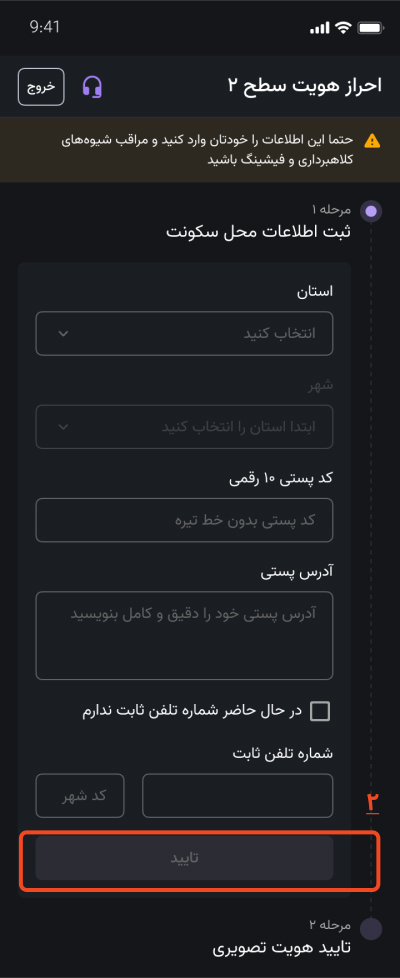
Task: Check the 'شماره تلفن ثابت ندارم' checkbox
Action: point(320,711)
